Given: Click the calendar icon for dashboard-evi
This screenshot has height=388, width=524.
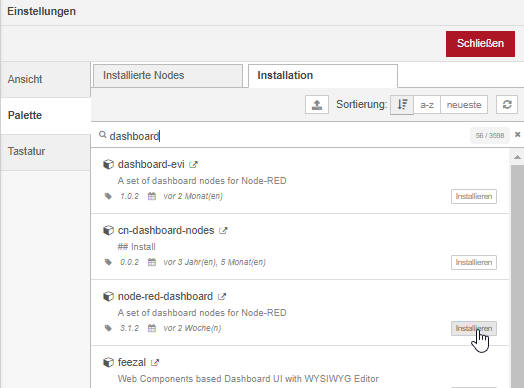Looking at the screenshot, I should pos(152,196).
